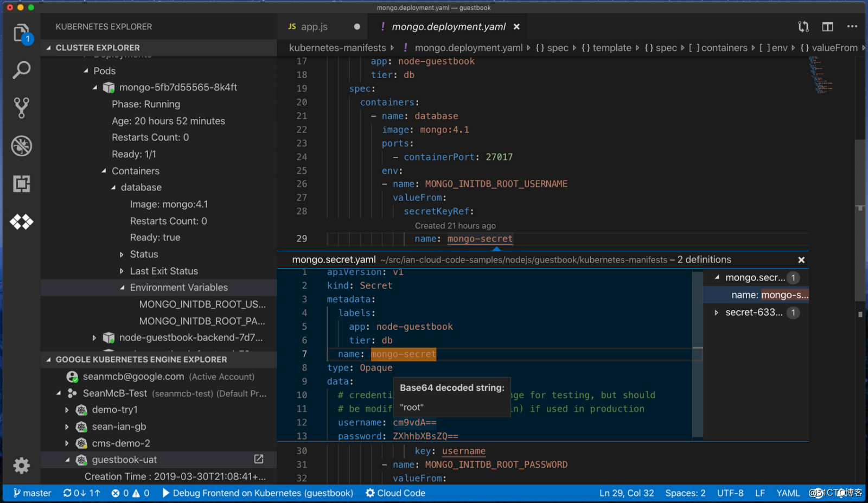Click the SeanMcB-Test project icon

pos(72,393)
